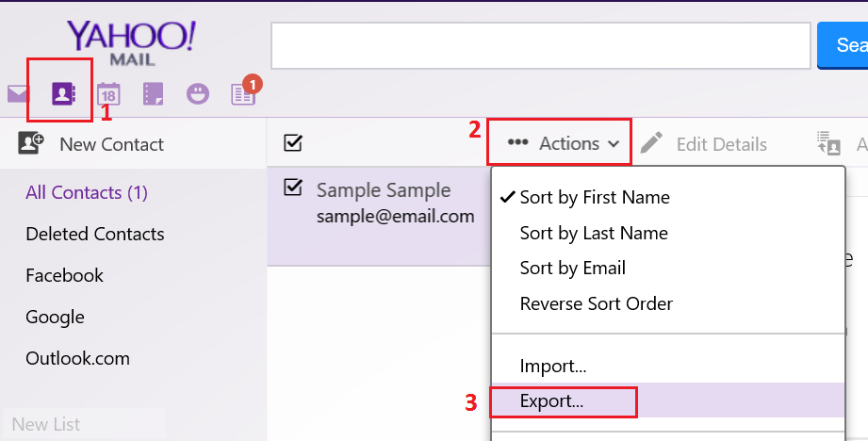Uncheck the Sample Sample contact checkbox
The image size is (868, 441).
pos(293,187)
